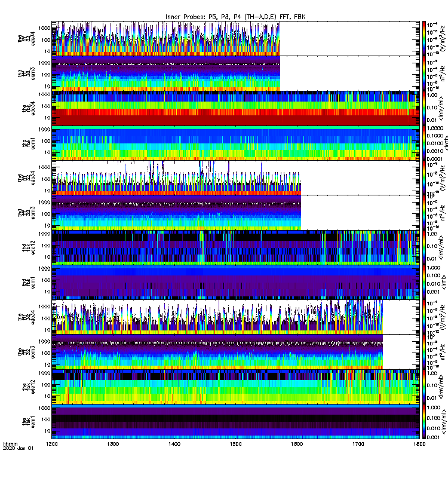Click the '(V/m)²/Hz' unit label of tha edc34
Viewport: 448px width, 478px height.
(443, 39)
